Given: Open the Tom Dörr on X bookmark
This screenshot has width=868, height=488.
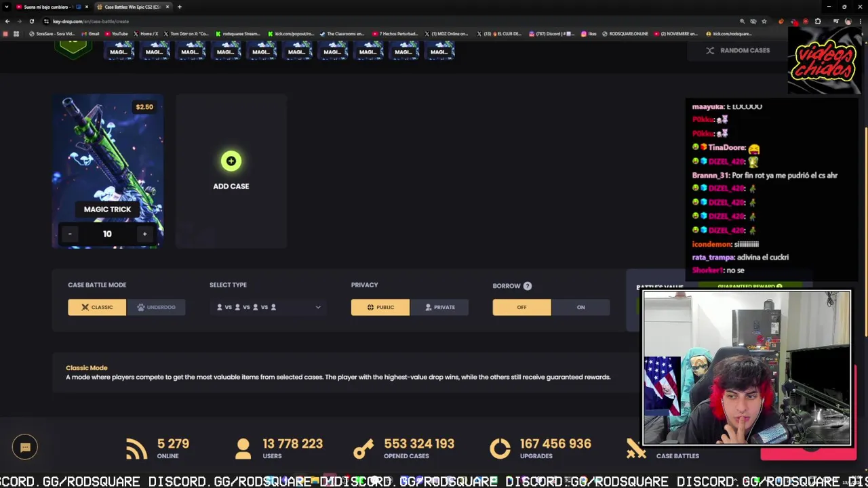Looking at the screenshot, I should pos(186,34).
